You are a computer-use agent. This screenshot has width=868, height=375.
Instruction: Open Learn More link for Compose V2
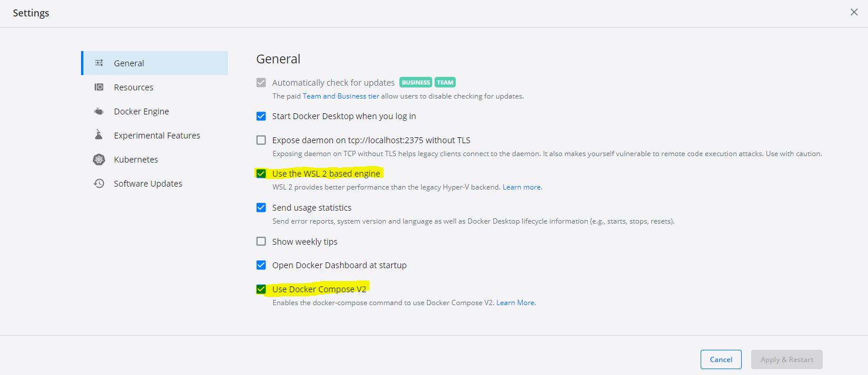(516, 303)
